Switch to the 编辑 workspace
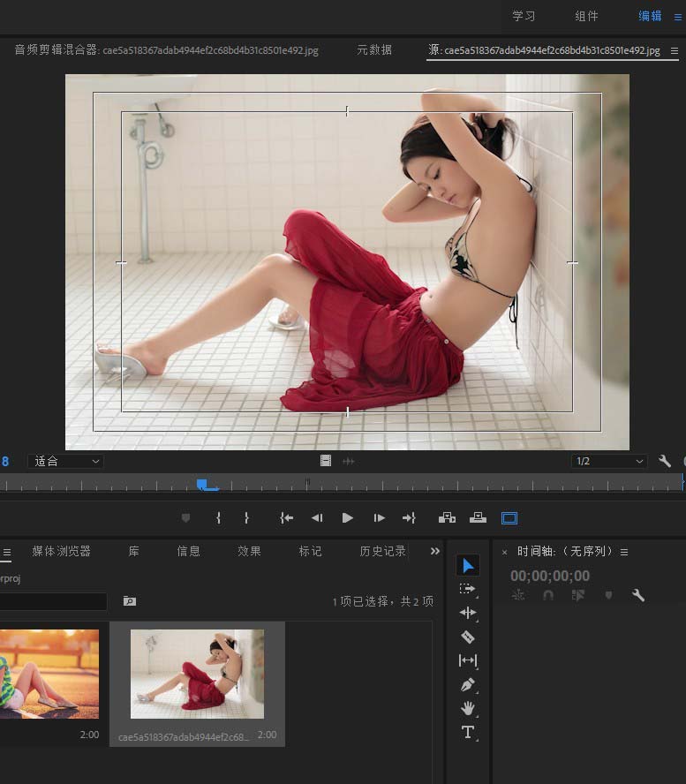Screen dimensions: 686x784 [x=650, y=16]
